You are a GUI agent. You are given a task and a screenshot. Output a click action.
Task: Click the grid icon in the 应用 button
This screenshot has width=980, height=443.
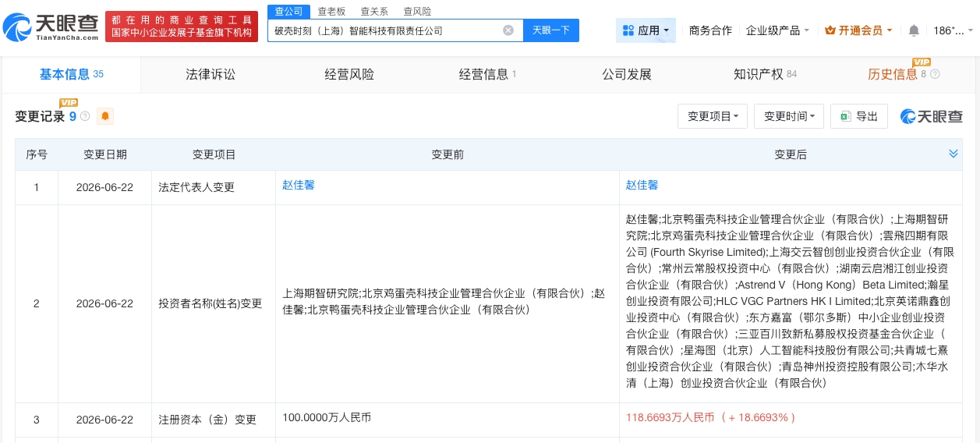(x=628, y=30)
